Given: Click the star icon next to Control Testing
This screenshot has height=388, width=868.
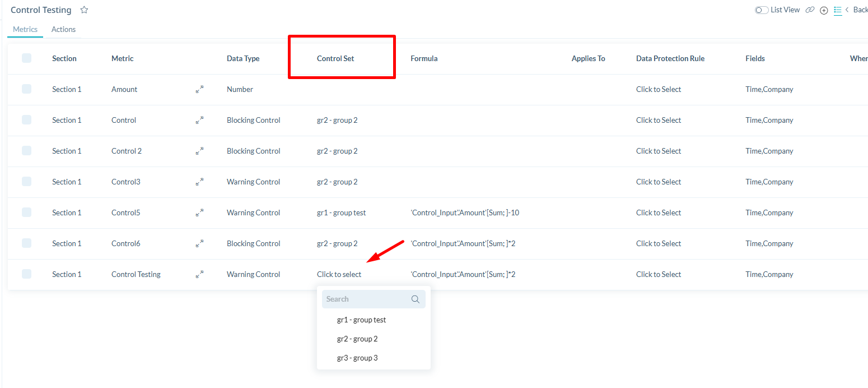Looking at the screenshot, I should point(84,10).
